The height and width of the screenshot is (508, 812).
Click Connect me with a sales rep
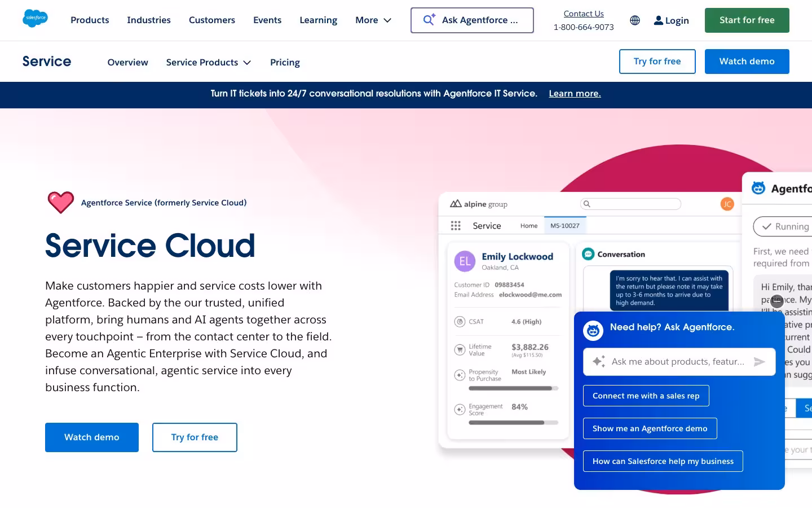[x=646, y=396]
